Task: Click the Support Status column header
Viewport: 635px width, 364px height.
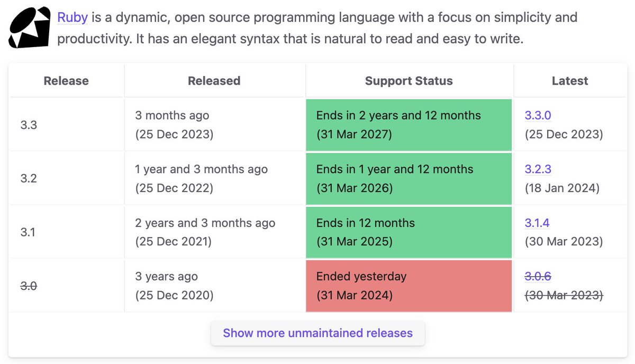Action: pyautogui.click(x=409, y=81)
